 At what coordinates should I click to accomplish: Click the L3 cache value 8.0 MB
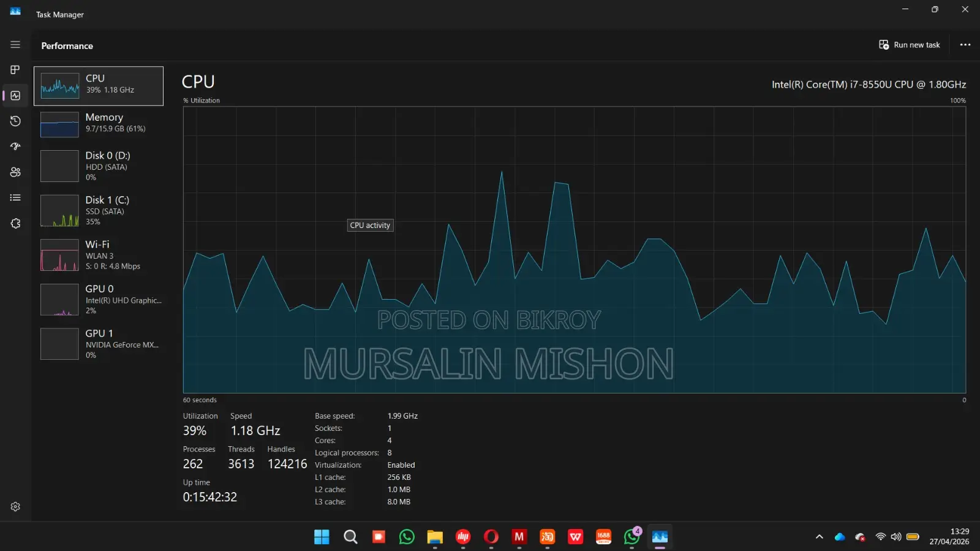pos(399,502)
